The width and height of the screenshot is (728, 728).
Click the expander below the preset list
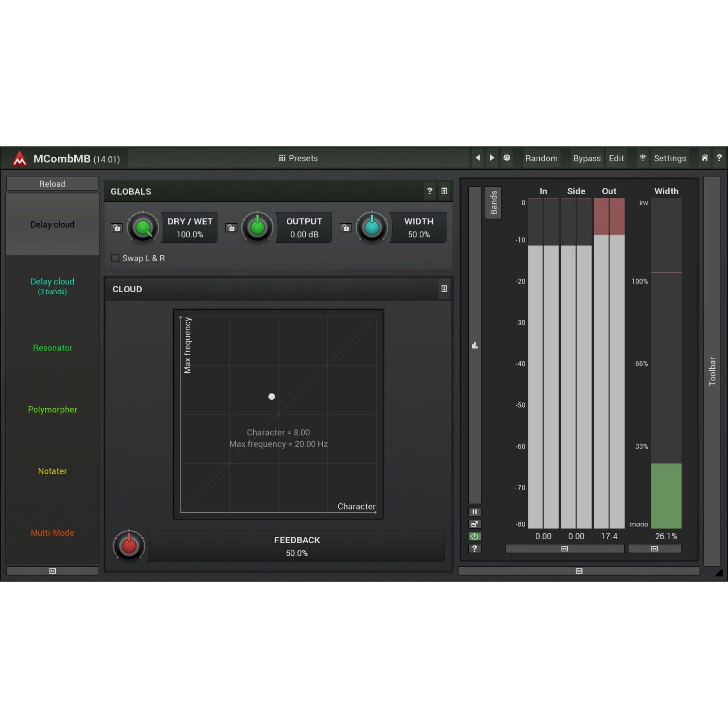(x=52, y=571)
